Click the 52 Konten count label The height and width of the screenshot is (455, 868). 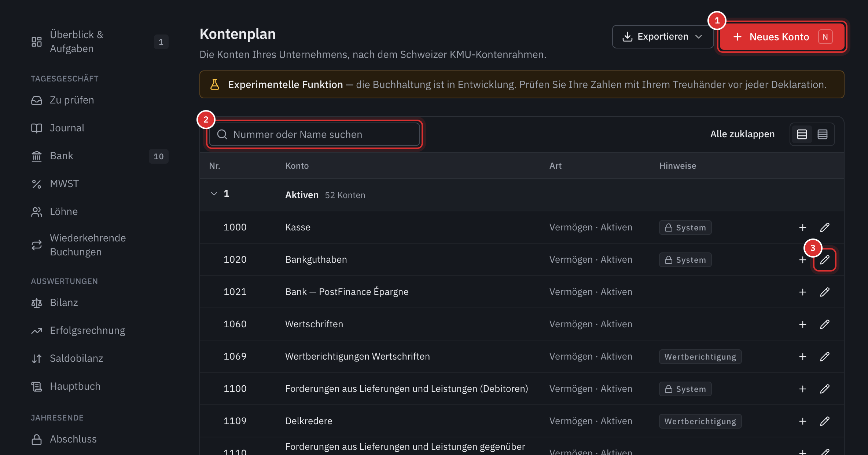pyautogui.click(x=345, y=195)
